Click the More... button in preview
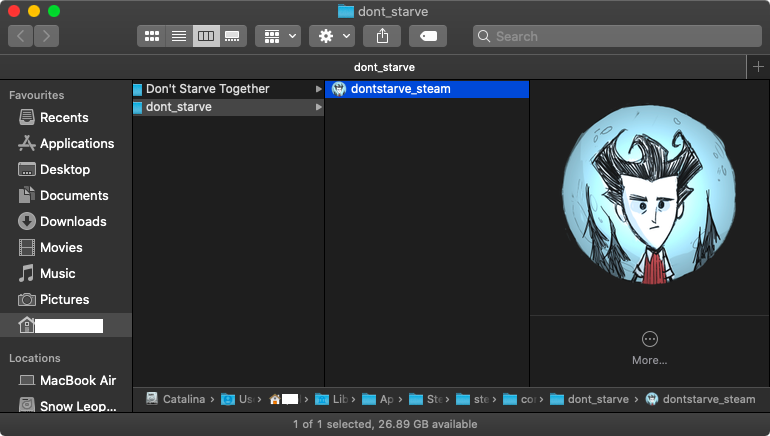This screenshot has height=436, width=770. pyautogui.click(x=649, y=348)
